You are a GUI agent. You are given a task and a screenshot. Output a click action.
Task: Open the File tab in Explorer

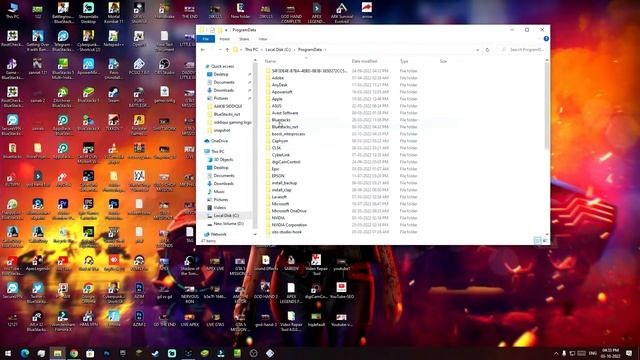coord(206,39)
